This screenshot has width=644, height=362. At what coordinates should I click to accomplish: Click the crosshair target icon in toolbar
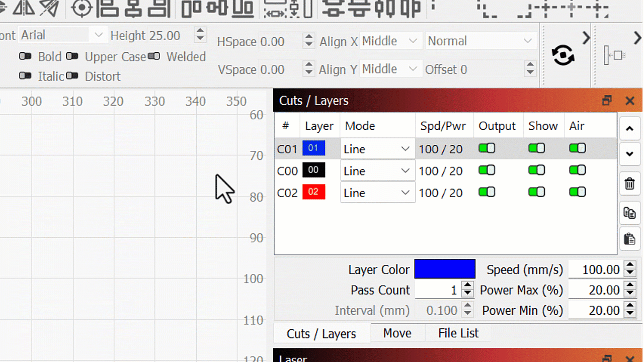click(82, 8)
